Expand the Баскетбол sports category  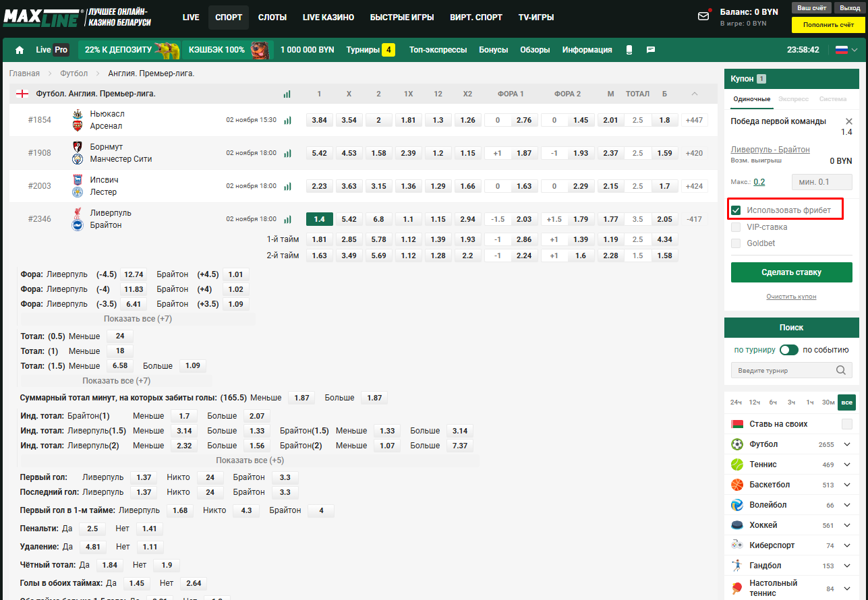coord(847,485)
